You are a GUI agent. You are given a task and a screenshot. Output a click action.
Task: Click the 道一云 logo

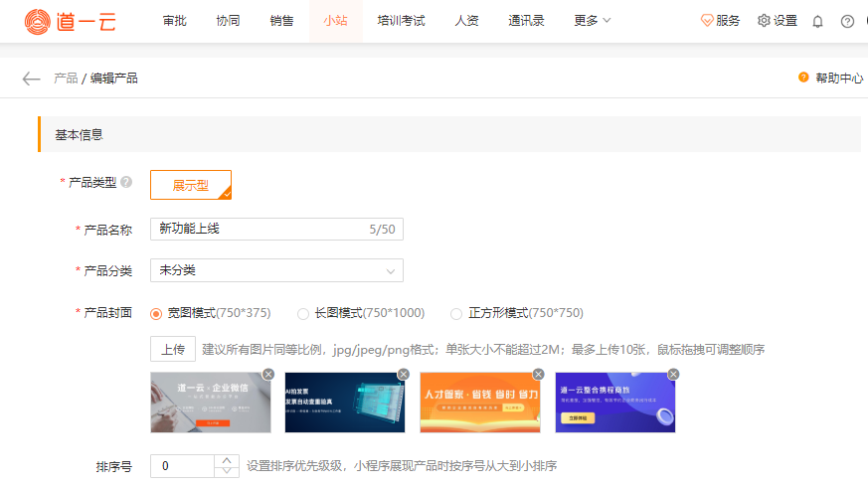pos(70,21)
